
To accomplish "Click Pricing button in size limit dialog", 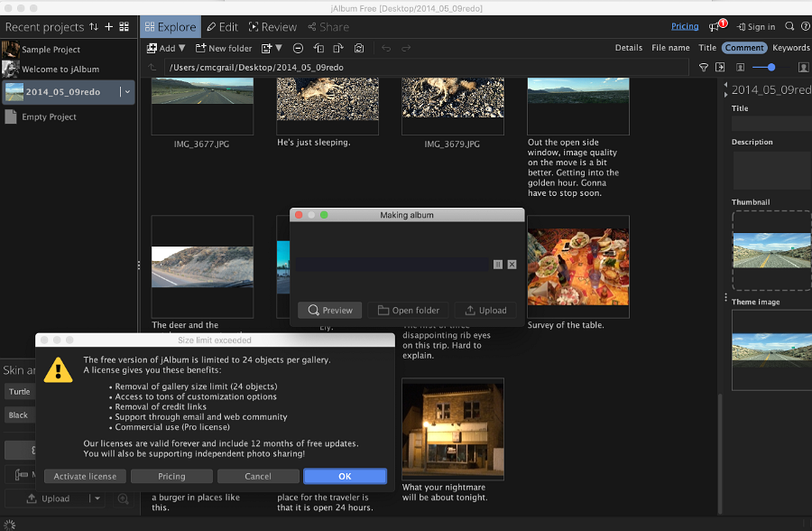I will pos(171,476).
